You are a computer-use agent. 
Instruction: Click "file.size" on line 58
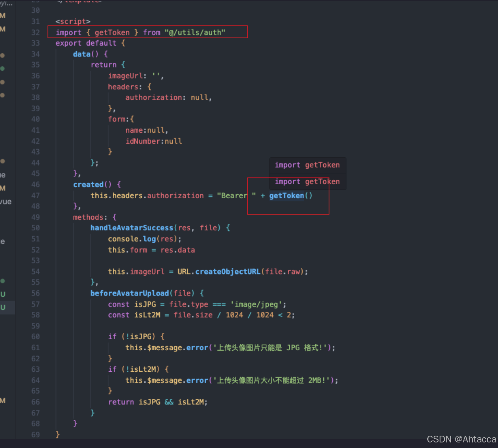coord(193,315)
